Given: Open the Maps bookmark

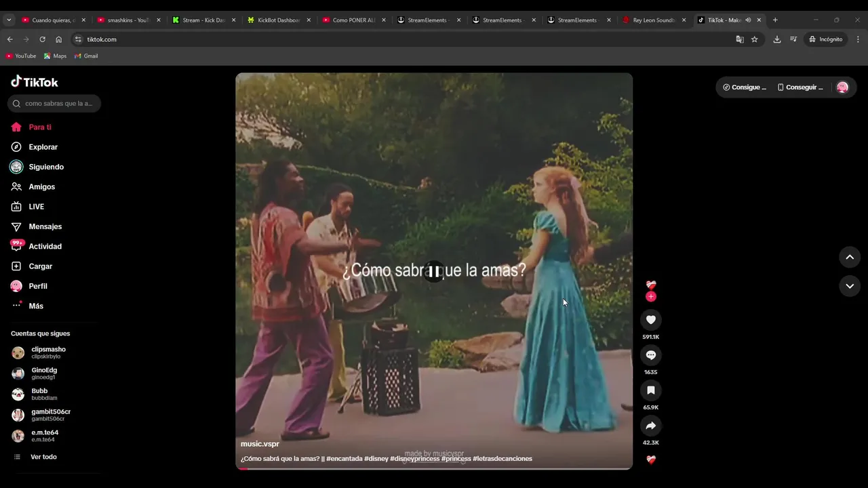Looking at the screenshot, I should point(55,56).
